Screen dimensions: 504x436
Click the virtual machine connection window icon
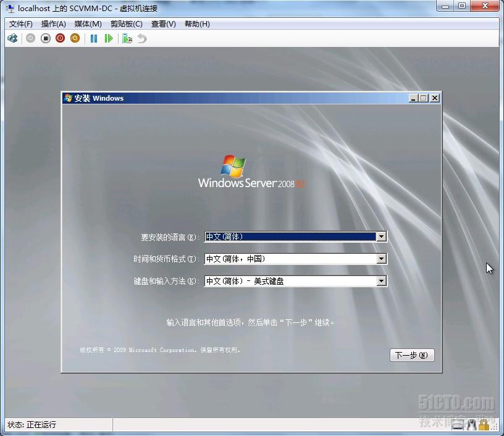[x=10, y=9]
